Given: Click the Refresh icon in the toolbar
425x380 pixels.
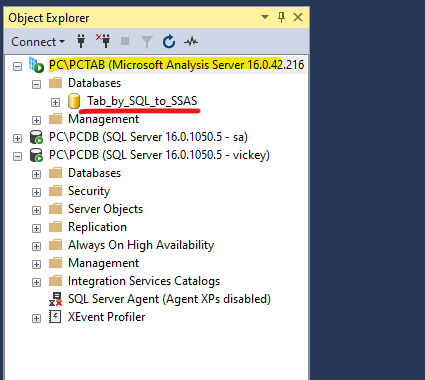Looking at the screenshot, I should (169, 41).
